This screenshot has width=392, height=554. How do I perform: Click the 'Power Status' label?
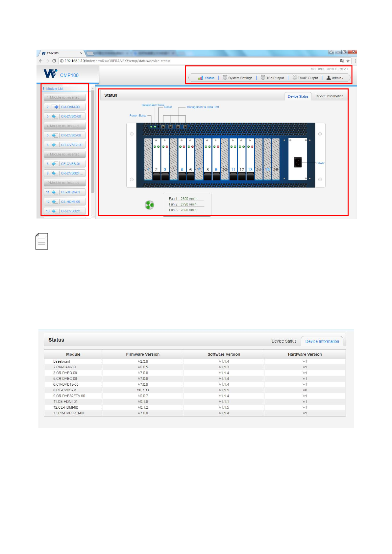[138, 116]
